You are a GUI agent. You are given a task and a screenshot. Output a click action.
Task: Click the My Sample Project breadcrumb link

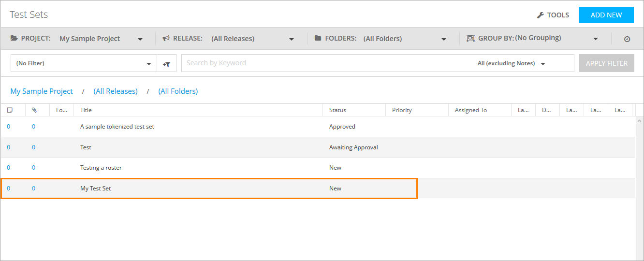click(x=42, y=91)
